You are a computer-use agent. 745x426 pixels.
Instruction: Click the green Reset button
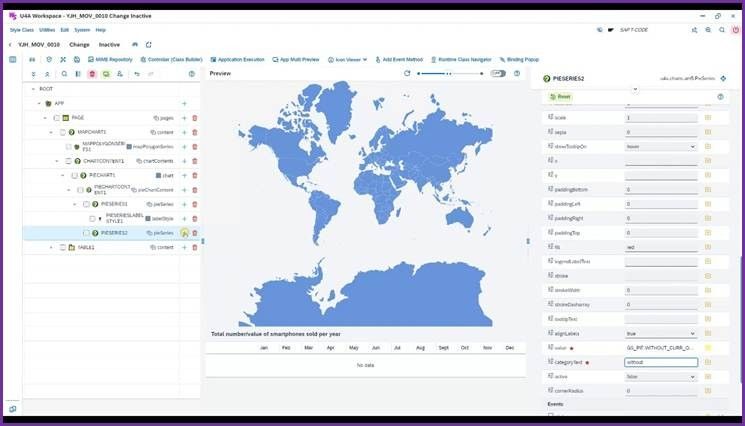tap(560, 96)
